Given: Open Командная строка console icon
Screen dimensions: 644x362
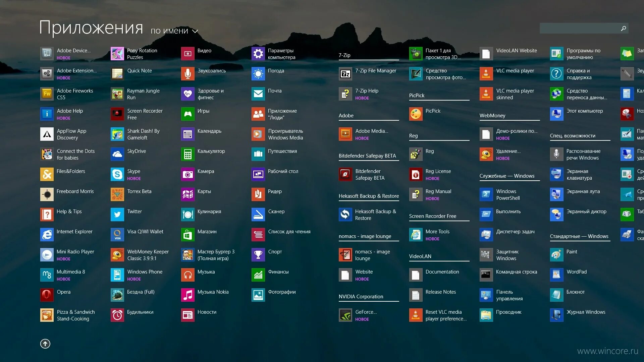Looking at the screenshot, I should 486,275.
